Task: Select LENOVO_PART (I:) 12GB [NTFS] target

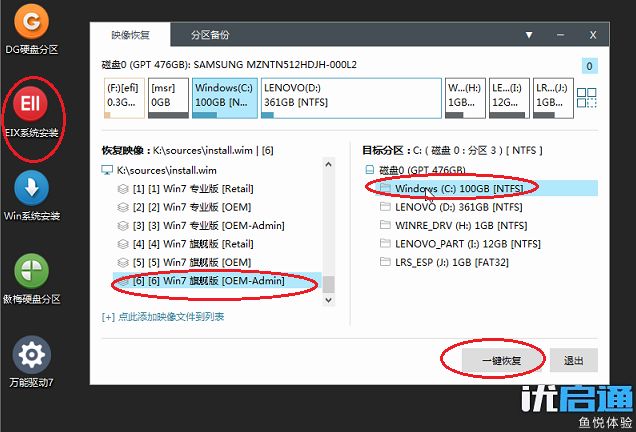Action: 468,244
